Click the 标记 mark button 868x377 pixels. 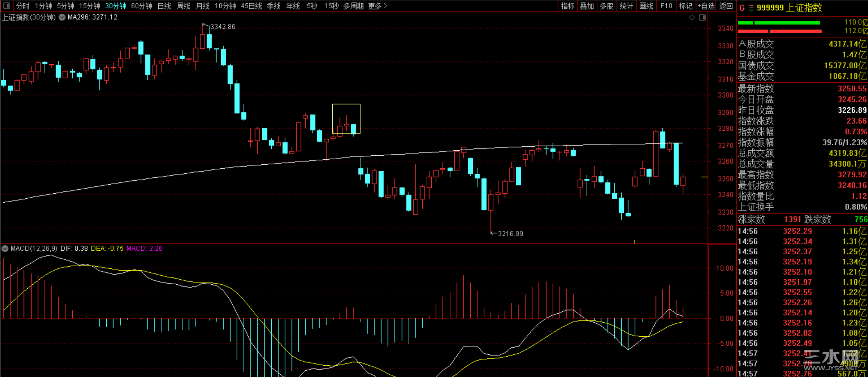686,6
